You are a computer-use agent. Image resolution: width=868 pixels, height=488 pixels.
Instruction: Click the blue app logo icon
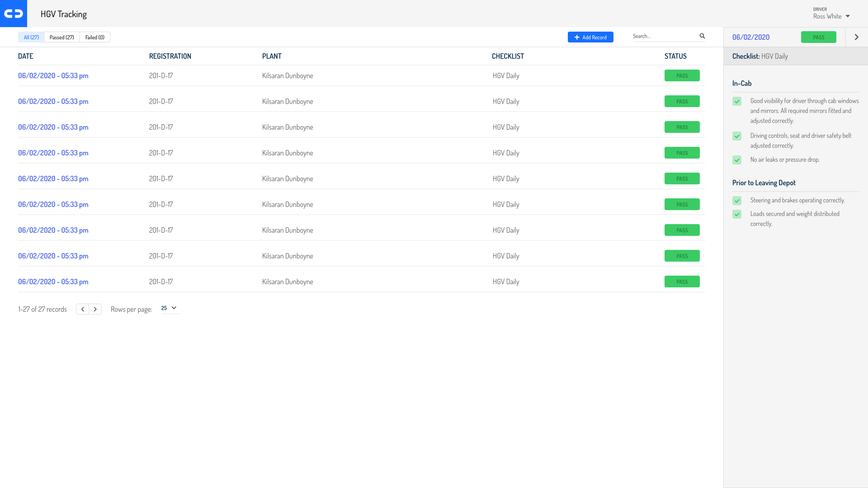14,14
